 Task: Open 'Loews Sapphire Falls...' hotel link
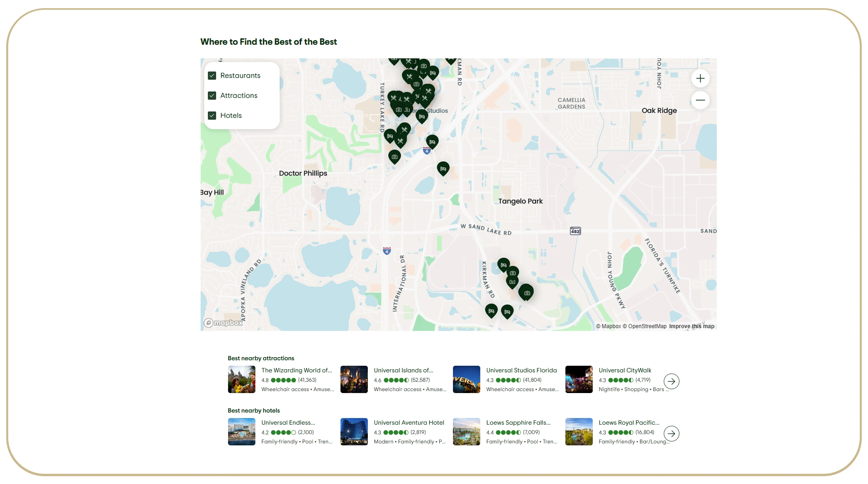[518, 423]
